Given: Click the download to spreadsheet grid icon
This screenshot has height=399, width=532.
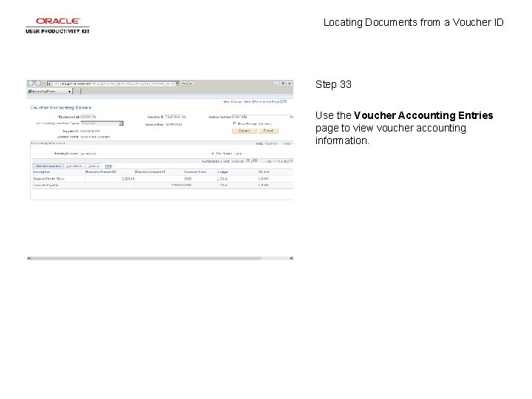Looking at the screenshot, I should 255,161.
